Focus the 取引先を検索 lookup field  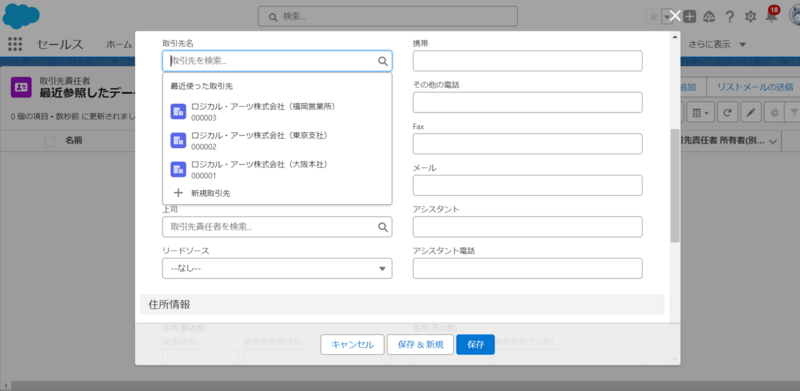pos(277,61)
